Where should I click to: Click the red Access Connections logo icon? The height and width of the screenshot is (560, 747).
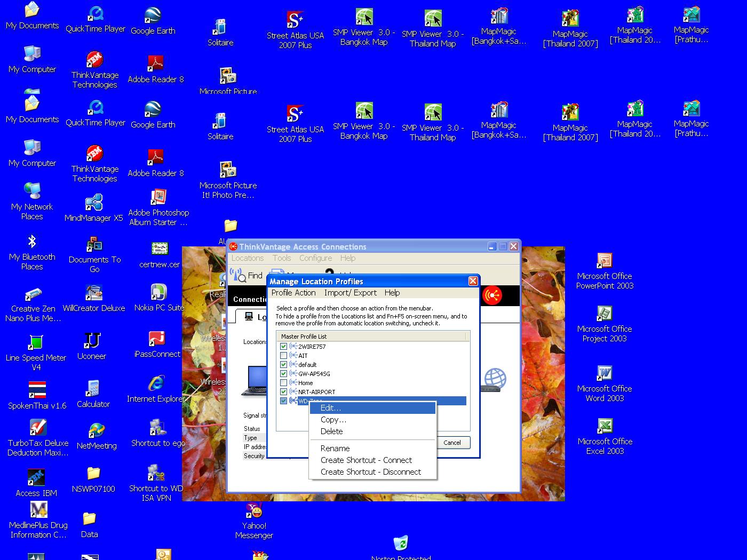click(492, 295)
